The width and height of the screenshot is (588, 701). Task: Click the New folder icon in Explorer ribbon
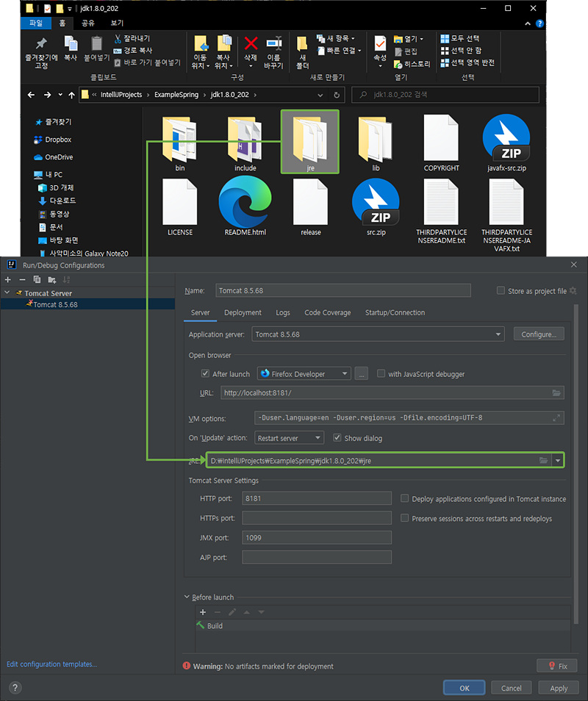click(302, 43)
